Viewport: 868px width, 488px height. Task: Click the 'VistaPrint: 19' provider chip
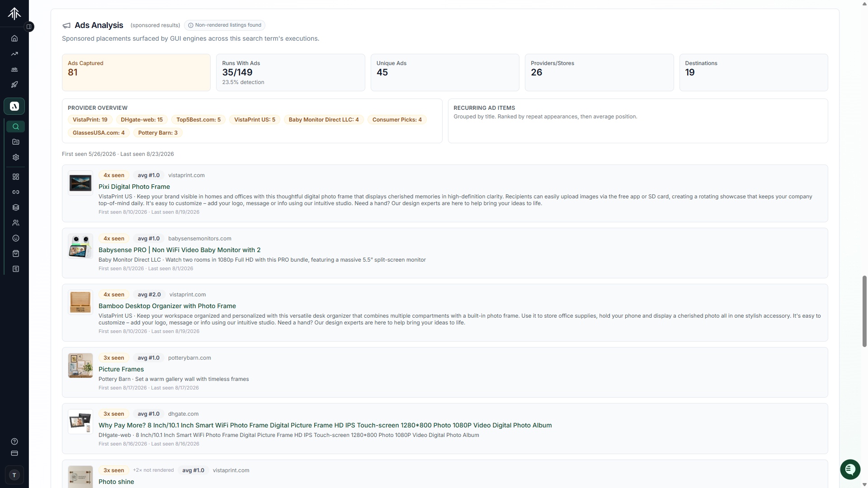pyautogui.click(x=90, y=120)
